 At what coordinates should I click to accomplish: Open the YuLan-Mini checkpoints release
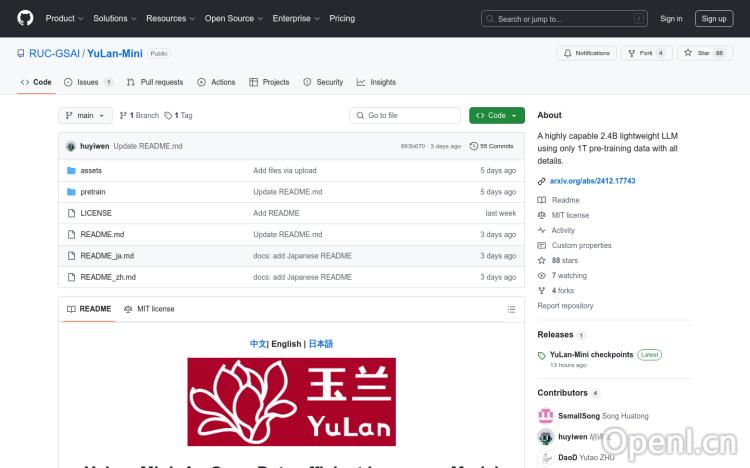591,354
